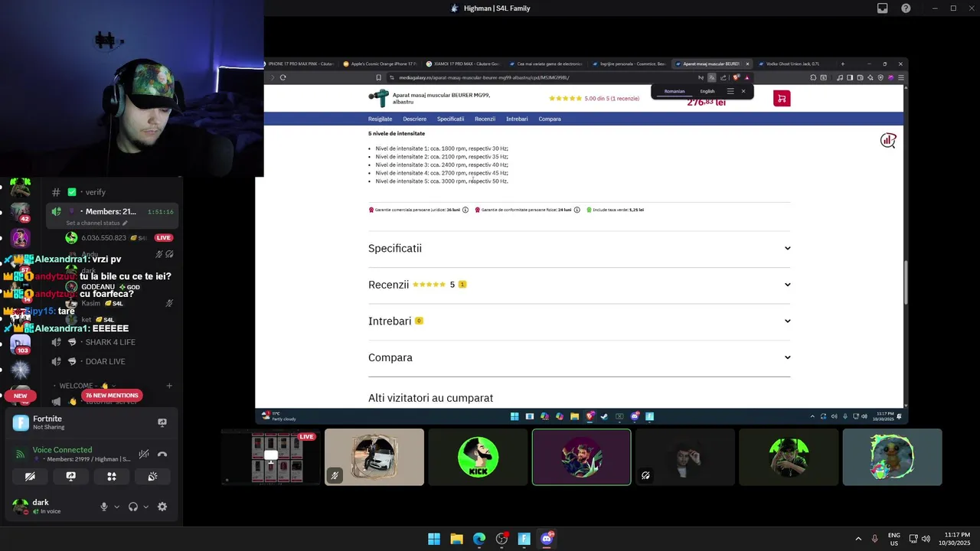Toggle screen share button
This screenshot has height=551, width=980.
pos(71,476)
